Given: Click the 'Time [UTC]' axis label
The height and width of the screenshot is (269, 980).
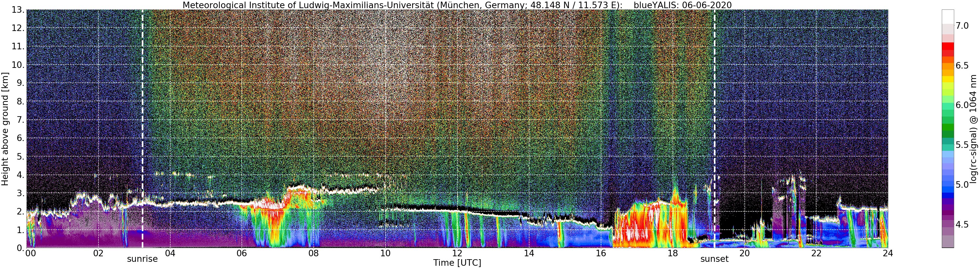Looking at the screenshot, I should click(457, 263).
